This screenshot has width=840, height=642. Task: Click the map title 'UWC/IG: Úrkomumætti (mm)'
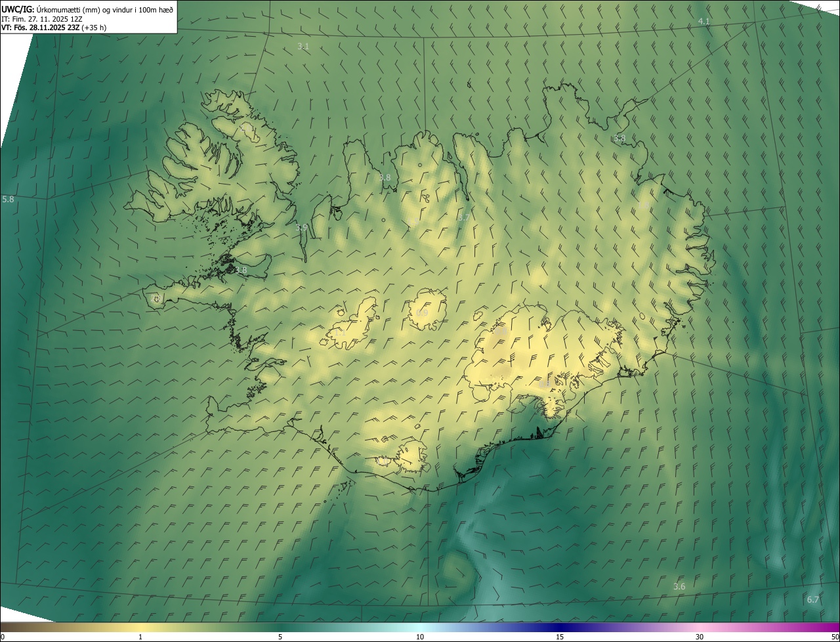tap(51, 9)
